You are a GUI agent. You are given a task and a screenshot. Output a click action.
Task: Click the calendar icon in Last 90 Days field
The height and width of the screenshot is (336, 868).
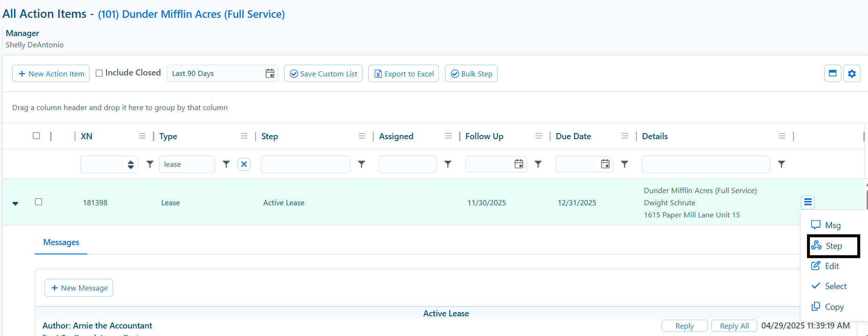pos(270,74)
